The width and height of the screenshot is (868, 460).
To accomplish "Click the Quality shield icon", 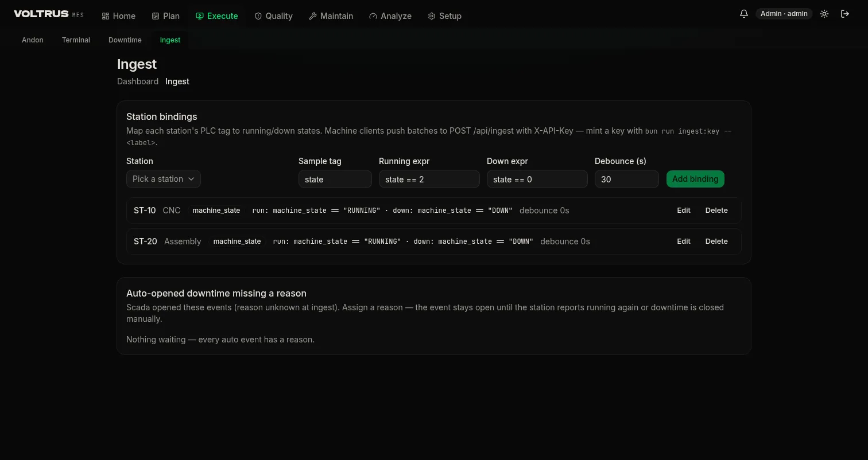I will [x=258, y=16].
